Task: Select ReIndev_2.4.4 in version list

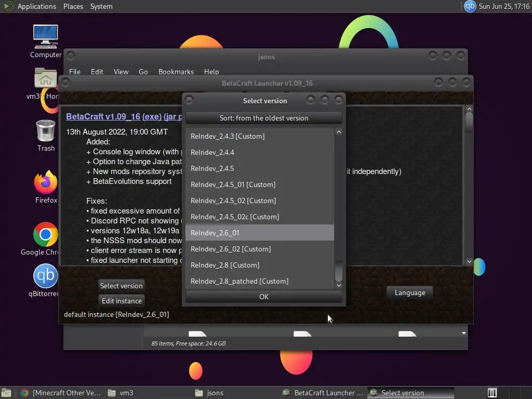Action: (x=260, y=152)
